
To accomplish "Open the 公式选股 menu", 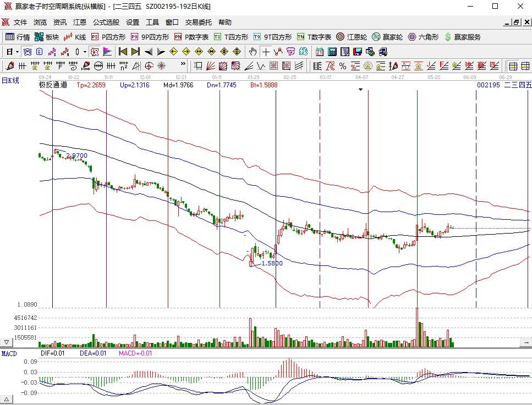I will point(106,23).
